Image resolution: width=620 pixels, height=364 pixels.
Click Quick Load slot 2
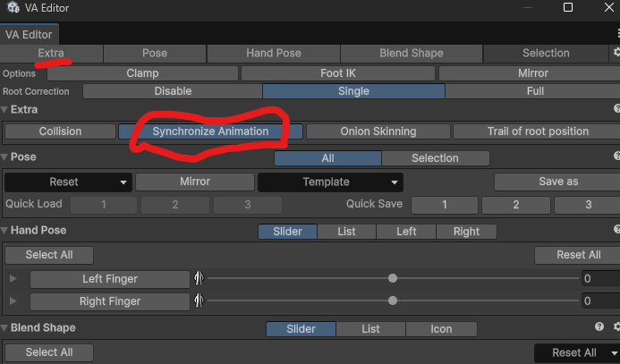pyautogui.click(x=175, y=205)
